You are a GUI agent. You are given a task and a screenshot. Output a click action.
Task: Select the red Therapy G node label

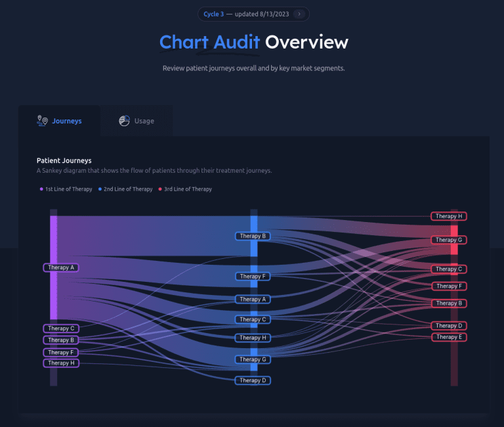[449, 240]
